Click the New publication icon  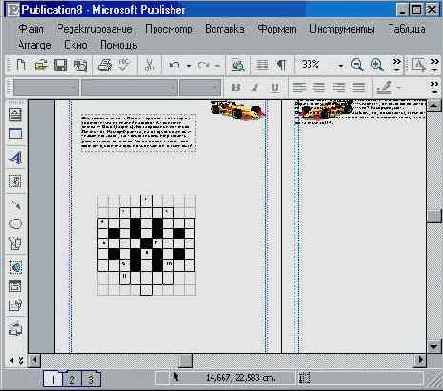pyautogui.click(x=21, y=65)
